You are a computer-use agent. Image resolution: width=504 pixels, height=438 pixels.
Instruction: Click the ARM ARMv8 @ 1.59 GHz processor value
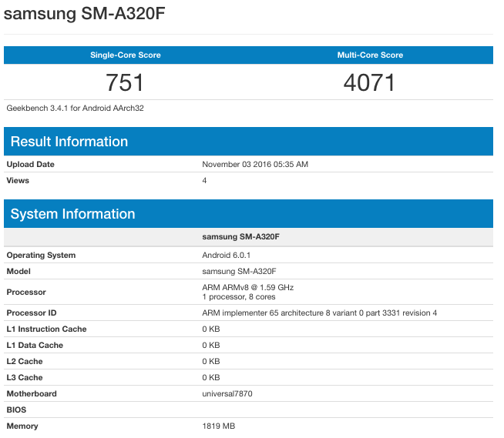247,287
